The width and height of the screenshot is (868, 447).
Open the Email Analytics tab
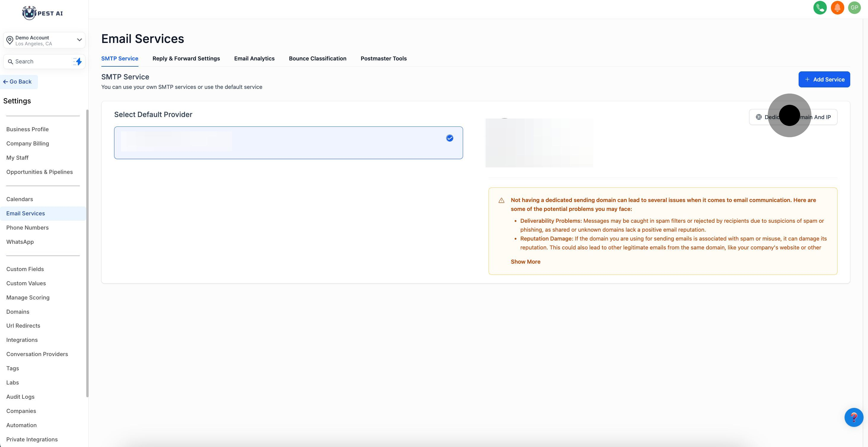click(254, 59)
